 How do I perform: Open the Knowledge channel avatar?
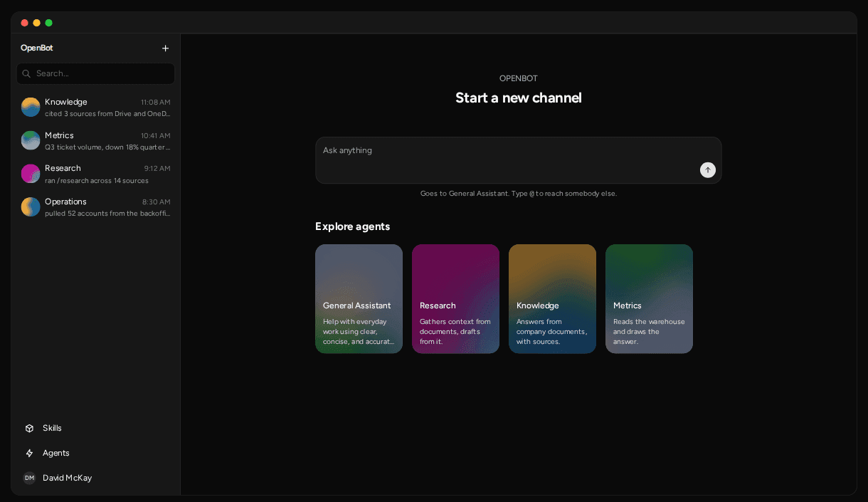tap(31, 108)
